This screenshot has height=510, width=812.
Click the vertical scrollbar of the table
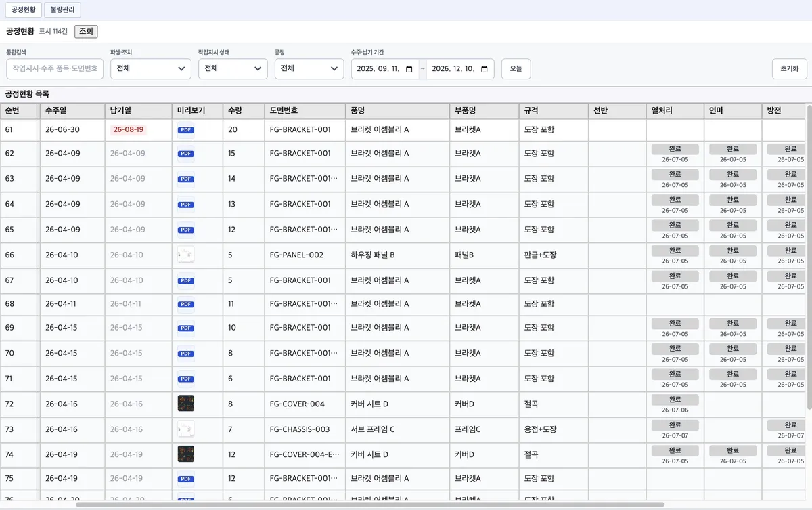809,257
